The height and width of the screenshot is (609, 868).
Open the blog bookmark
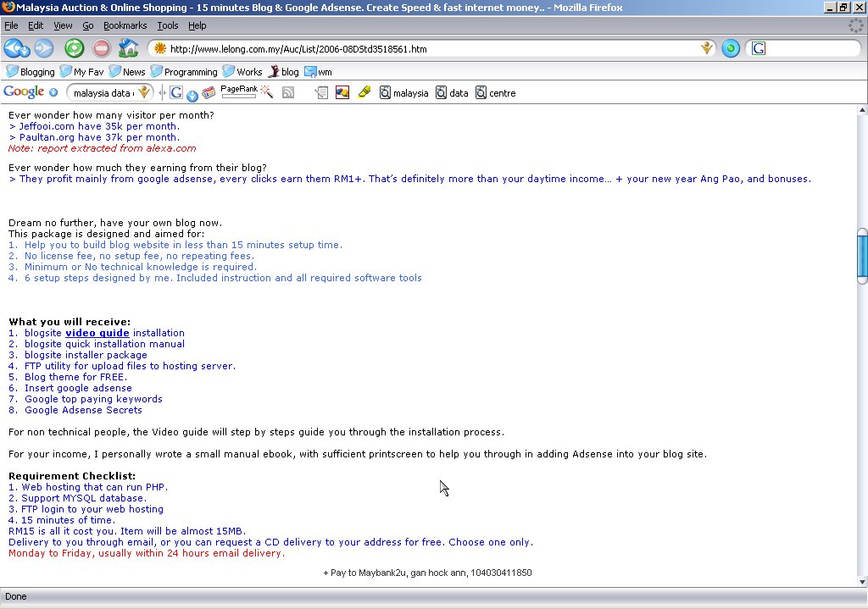(283, 72)
